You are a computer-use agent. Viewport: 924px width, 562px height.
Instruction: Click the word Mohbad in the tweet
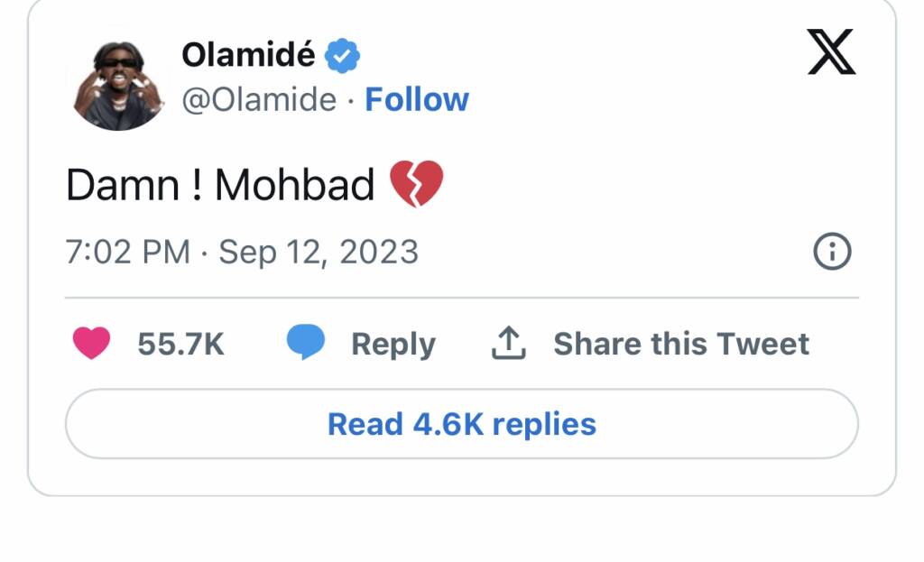294,185
